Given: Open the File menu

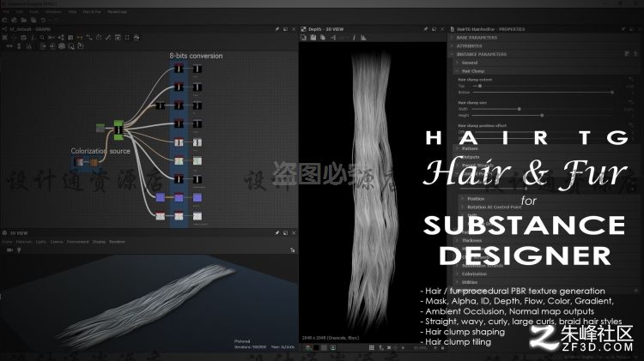Looking at the screenshot, I should [6, 12].
